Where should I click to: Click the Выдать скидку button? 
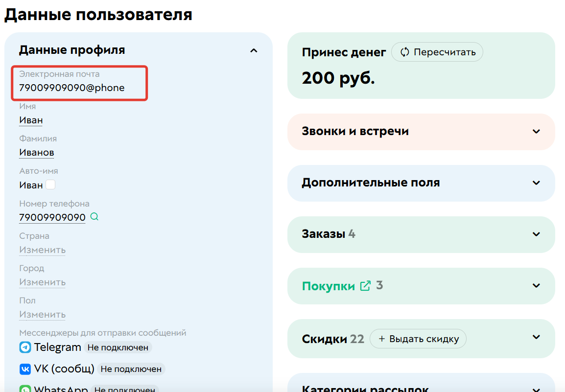(x=418, y=338)
